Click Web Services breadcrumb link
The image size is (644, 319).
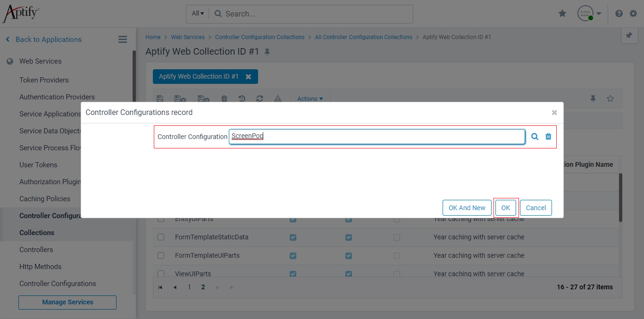[188, 37]
